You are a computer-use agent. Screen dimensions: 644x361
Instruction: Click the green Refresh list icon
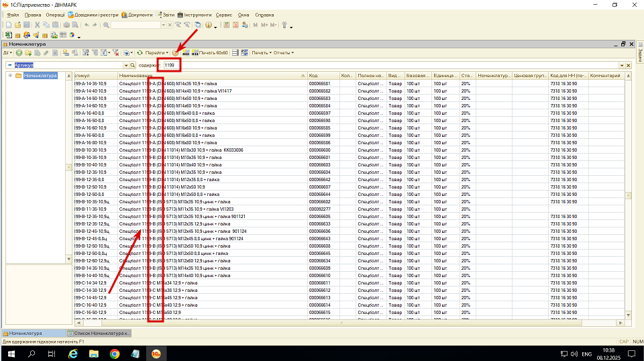coord(140,53)
